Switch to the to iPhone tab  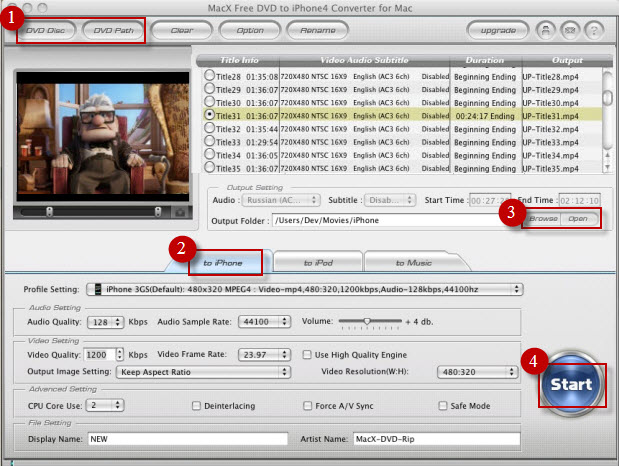pos(224,263)
